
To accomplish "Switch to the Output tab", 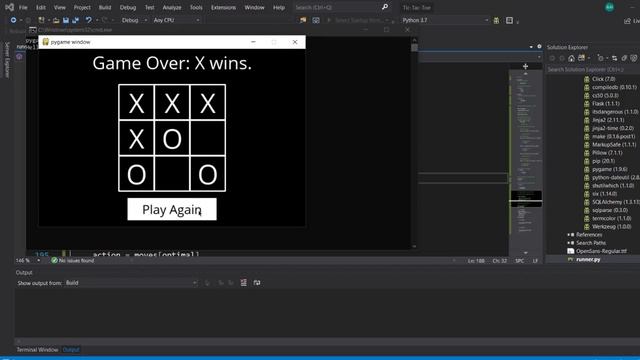I will pyautogui.click(x=71, y=350).
